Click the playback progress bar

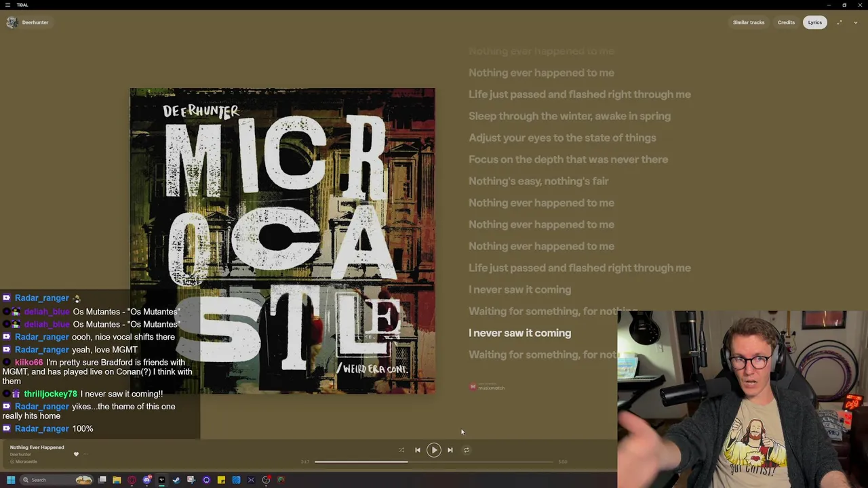(434, 462)
